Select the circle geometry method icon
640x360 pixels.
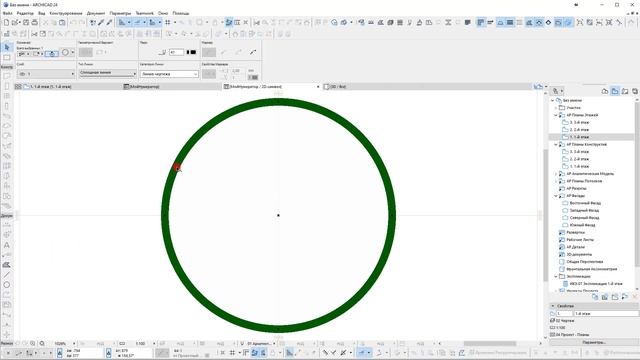point(65,53)
